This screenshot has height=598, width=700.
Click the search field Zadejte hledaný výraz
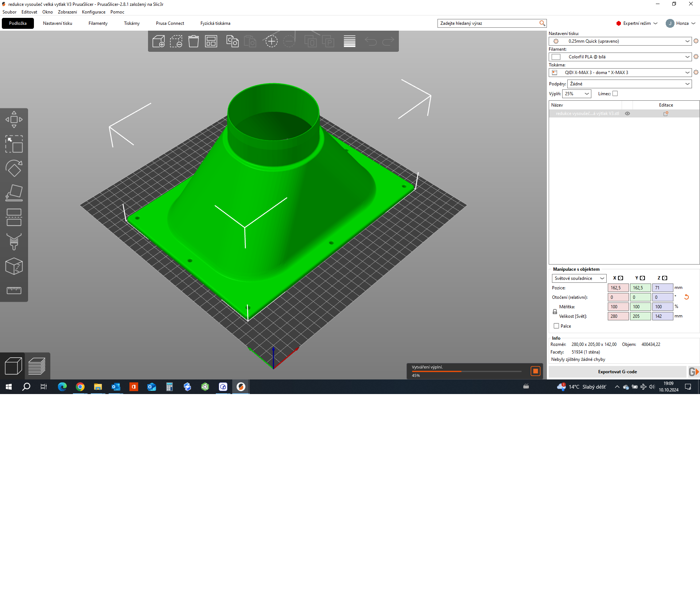click(x=492, y=23)
